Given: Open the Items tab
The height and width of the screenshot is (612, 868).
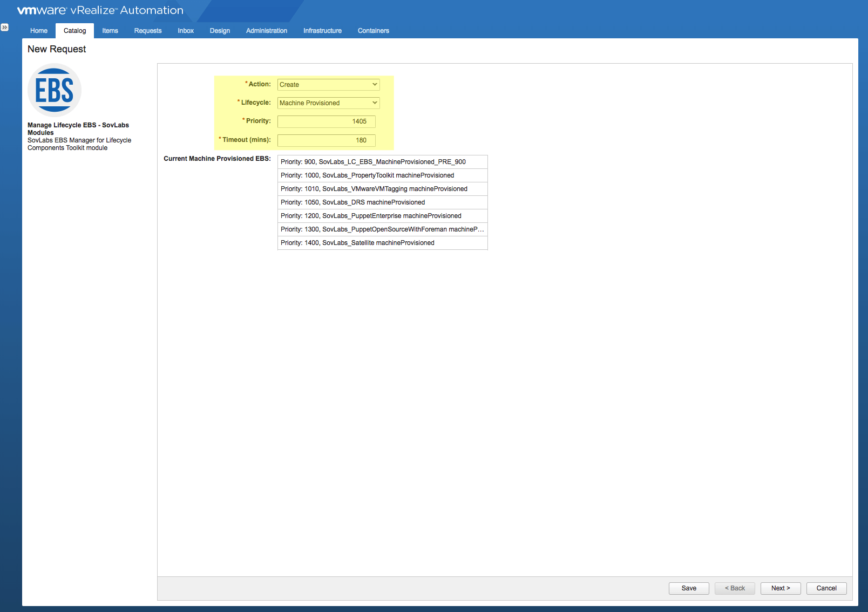Looking at the screenshot, I should (110, 31).
